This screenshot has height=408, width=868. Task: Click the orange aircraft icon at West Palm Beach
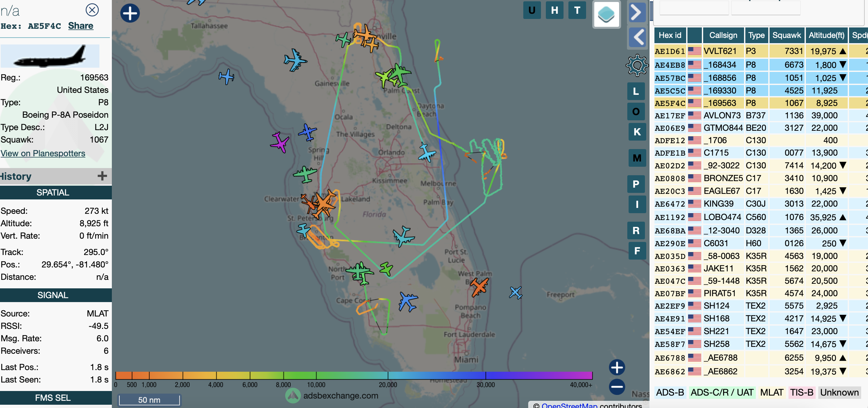[x=479, y=286]
